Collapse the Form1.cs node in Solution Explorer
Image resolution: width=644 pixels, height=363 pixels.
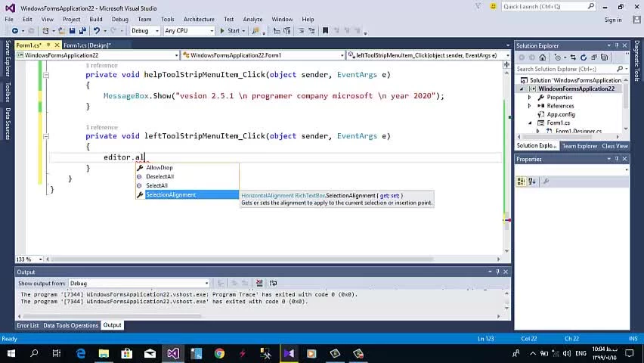[x=530, y=123]
